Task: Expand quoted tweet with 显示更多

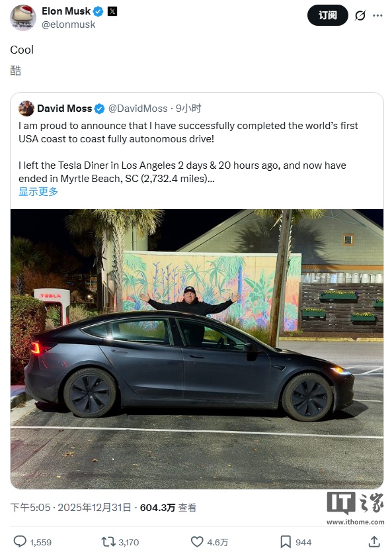Action: [x=38, y=191]
